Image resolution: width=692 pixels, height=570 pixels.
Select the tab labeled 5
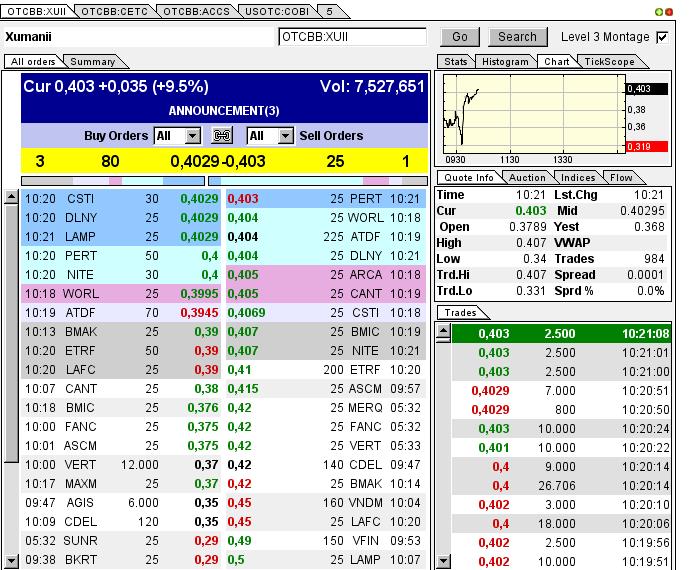click(330, 11)
